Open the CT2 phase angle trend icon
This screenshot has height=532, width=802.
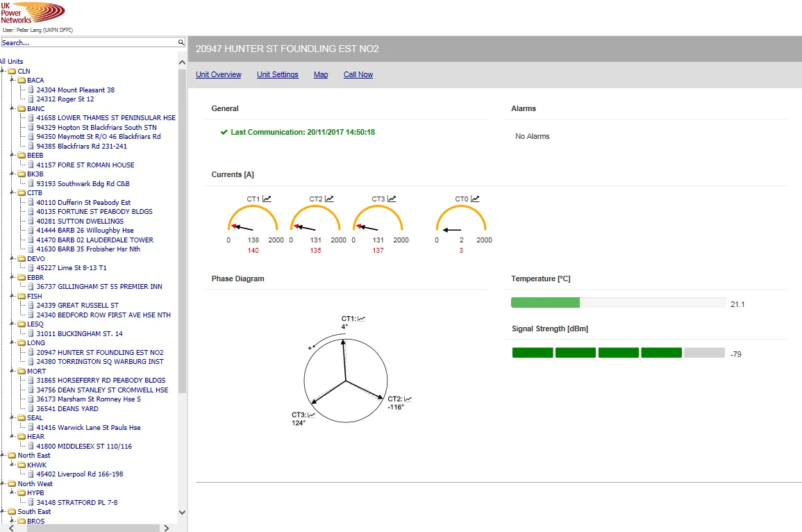click(x=408, y=399)
